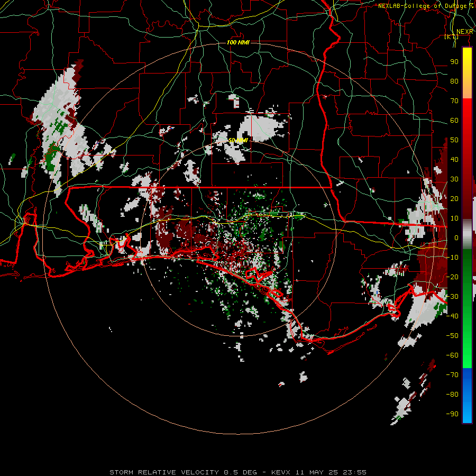Click the 30 value on the velocity scale
476x476 pixels.
(454, 179)
